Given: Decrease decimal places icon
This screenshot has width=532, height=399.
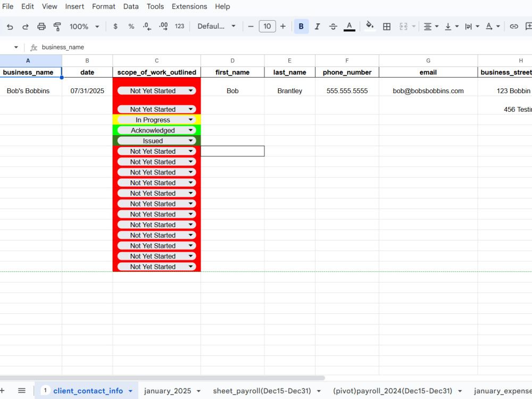Looking at the screenshot, I should [147, 27].
